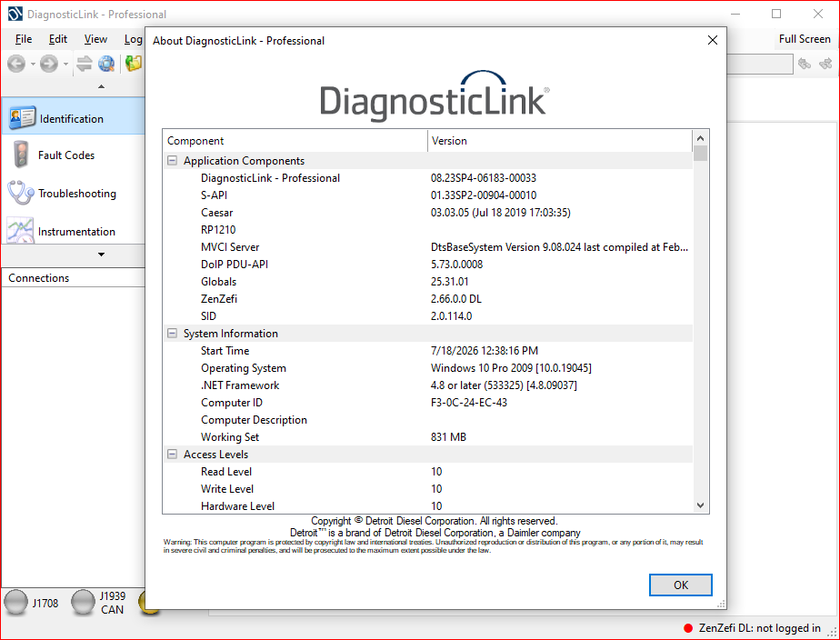Select the .NET Framework row
Viewport: 840px width, 640px height.
click(x=427, y=385)
